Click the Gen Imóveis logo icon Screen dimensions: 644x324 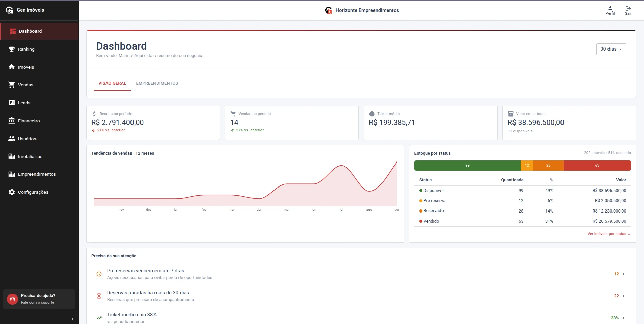tap(9, 10)
